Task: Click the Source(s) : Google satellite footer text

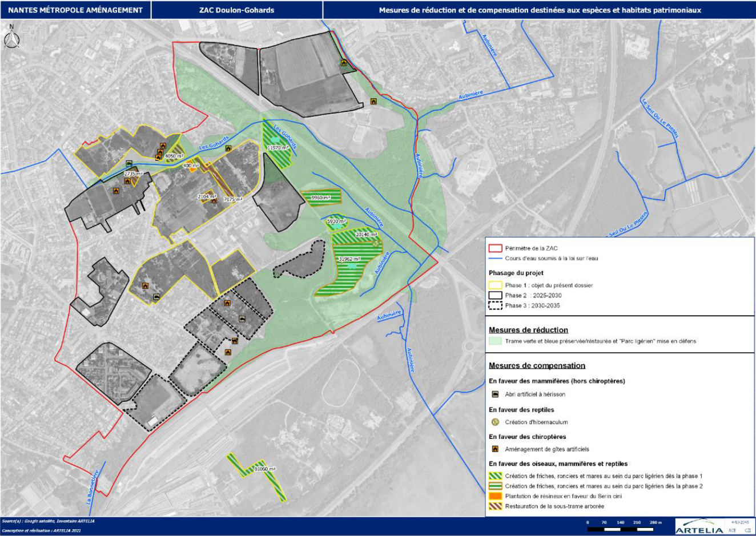Action: (49, 521)
